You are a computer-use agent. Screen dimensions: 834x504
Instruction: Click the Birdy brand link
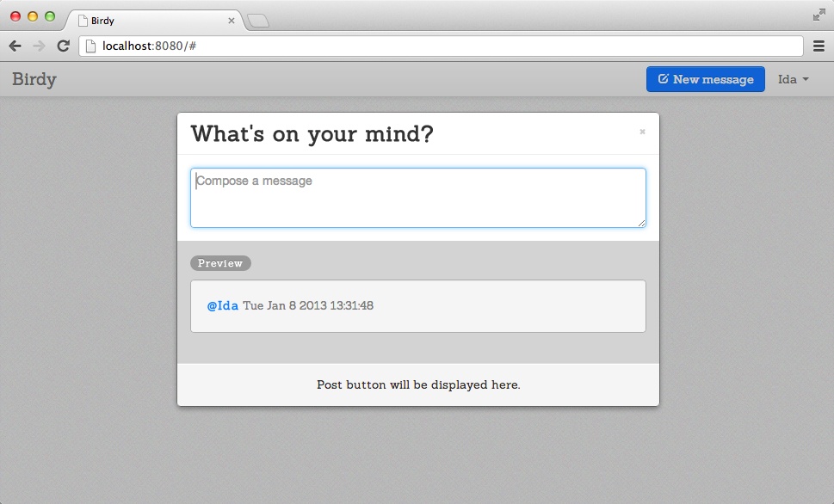click(x=34, y=78)
